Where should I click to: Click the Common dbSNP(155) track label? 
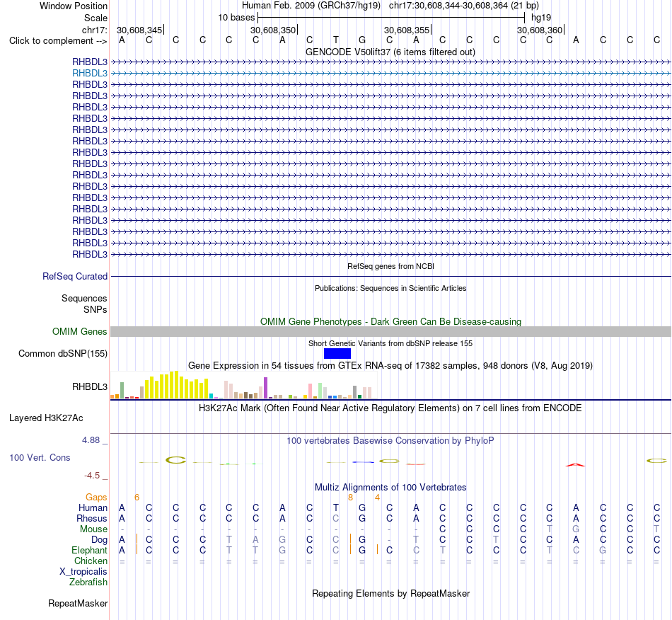tap(62, 354)
